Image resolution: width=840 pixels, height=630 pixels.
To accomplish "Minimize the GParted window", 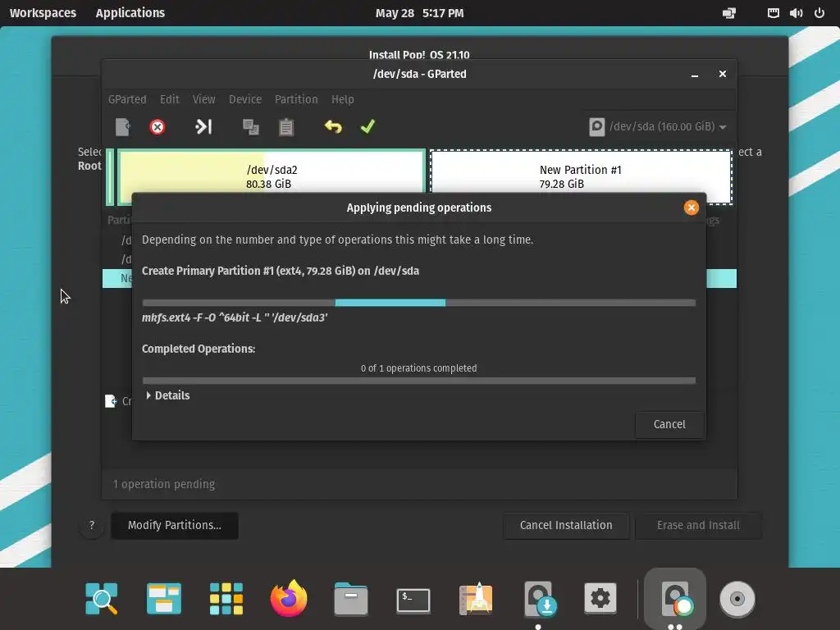I will click(x=695, y=75).
